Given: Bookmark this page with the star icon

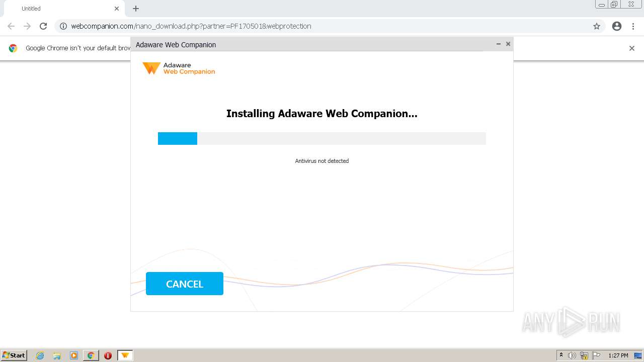Looking at the screenshot, I should point(597,26).
